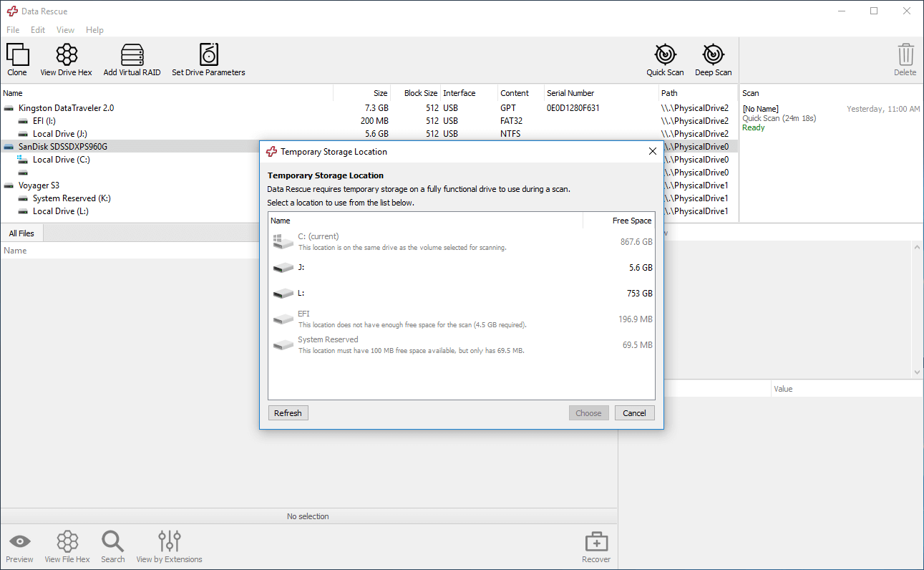
Task: Click the Serial Number column header
Action: tap(601, 93)
